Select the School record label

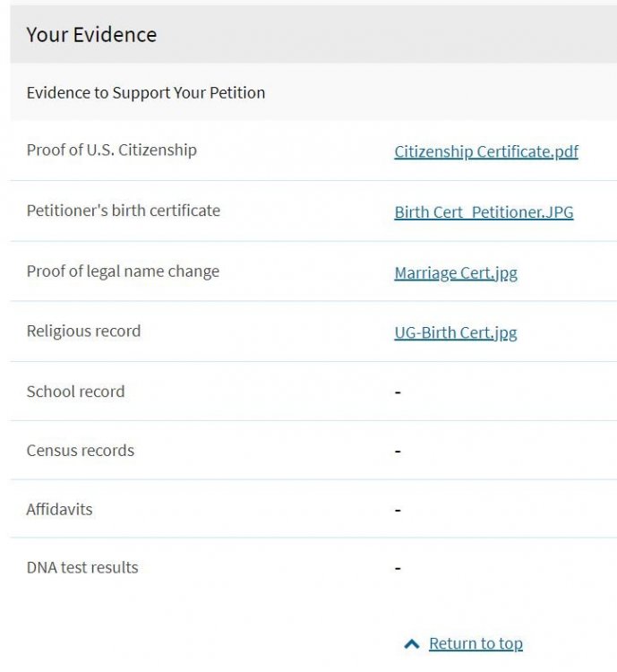76,392
